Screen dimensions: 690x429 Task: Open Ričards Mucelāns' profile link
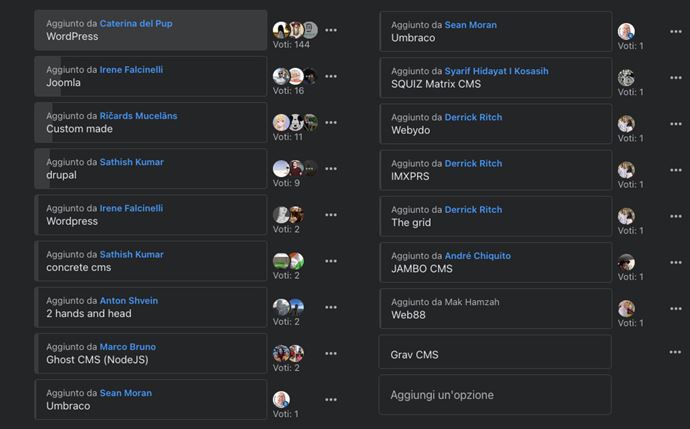pos(138,116)
